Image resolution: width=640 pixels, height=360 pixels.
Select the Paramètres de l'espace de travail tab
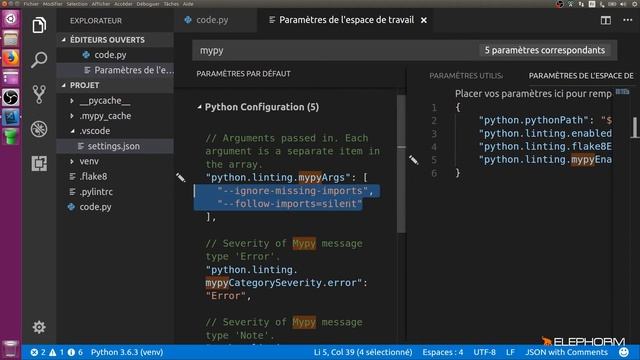(x=346, y=20)
